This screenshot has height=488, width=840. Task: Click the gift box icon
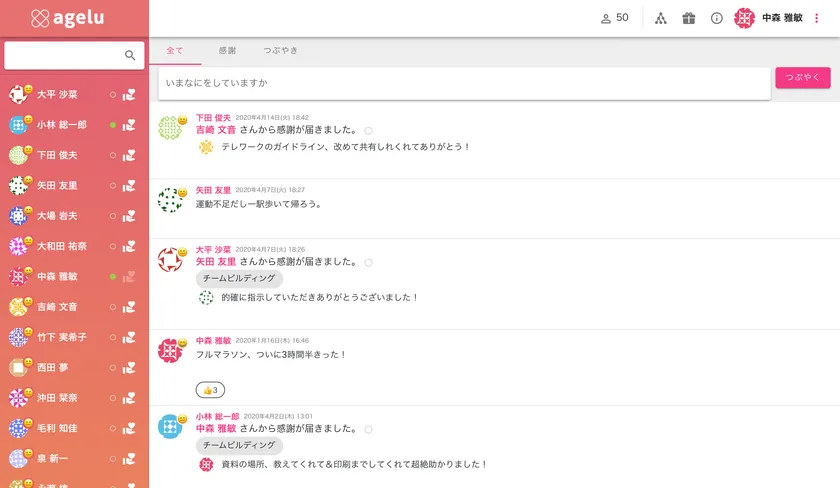pyautogui.click(x=688, y=18)
